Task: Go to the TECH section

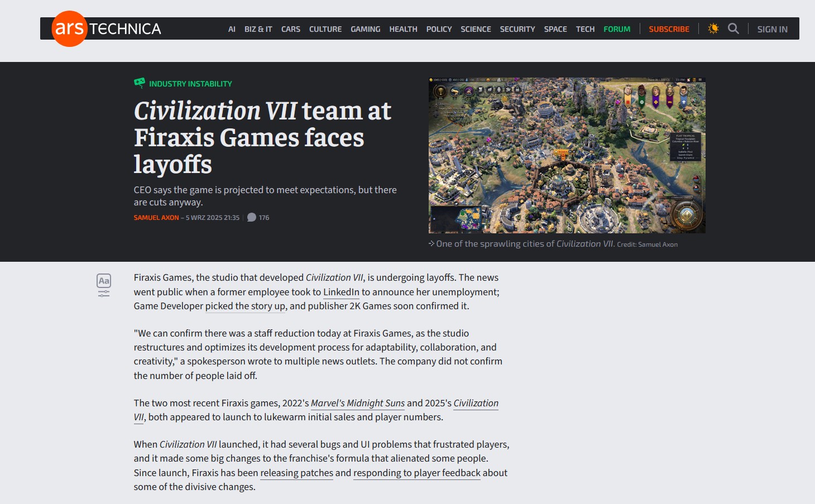Action: (x=585, y=29)
